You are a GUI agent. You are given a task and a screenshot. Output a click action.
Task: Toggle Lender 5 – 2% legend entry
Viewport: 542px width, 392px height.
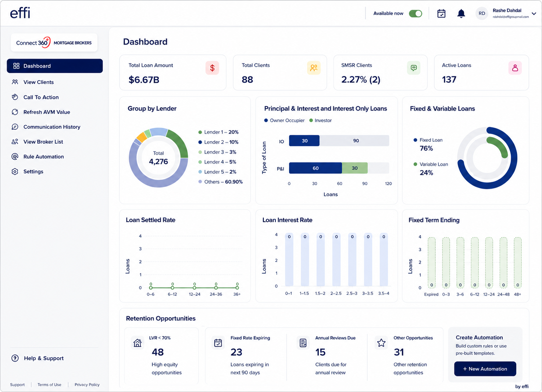[217, 172]
